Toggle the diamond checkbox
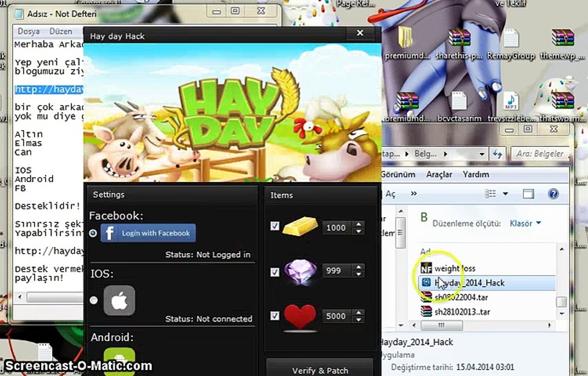Image resolution: width=588 pixels, height=376 pixels. click(275, 272)
